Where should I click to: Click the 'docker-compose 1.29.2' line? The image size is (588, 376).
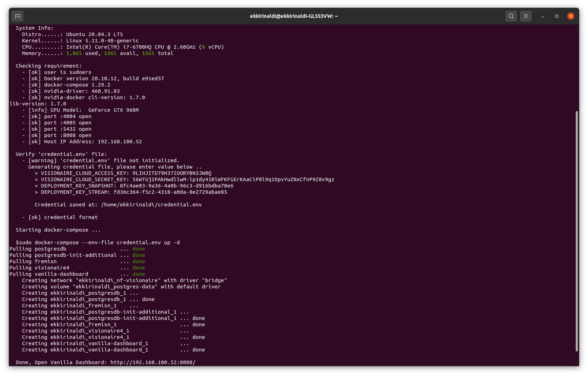[x=66, y=85]
